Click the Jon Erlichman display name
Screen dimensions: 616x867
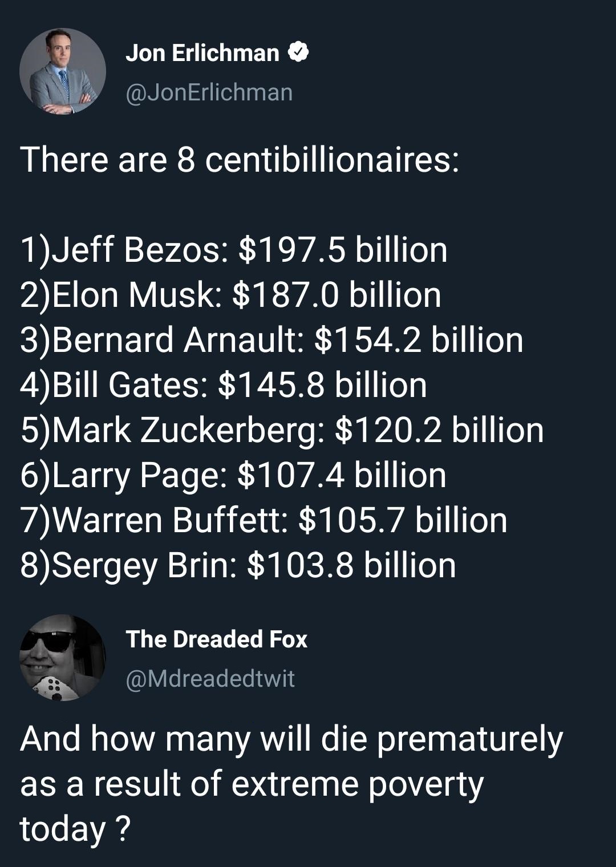pyautogui.click(x=202, y=53)
